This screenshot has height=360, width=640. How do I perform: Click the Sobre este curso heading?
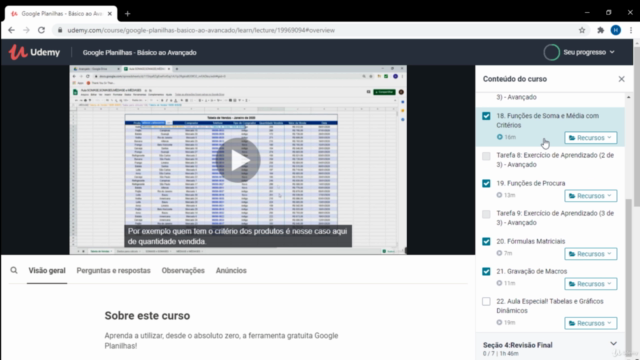[x=147, y=316]
